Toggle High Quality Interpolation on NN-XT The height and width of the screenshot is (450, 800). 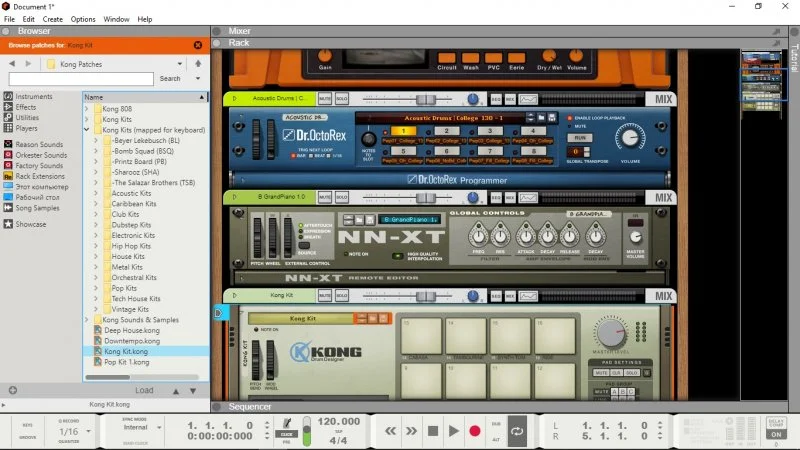click(x=397, y=256)
